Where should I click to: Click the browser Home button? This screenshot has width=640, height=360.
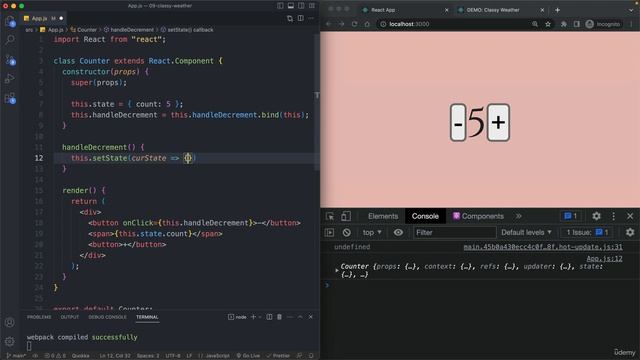pyautogui.click(x=367, y=24)
